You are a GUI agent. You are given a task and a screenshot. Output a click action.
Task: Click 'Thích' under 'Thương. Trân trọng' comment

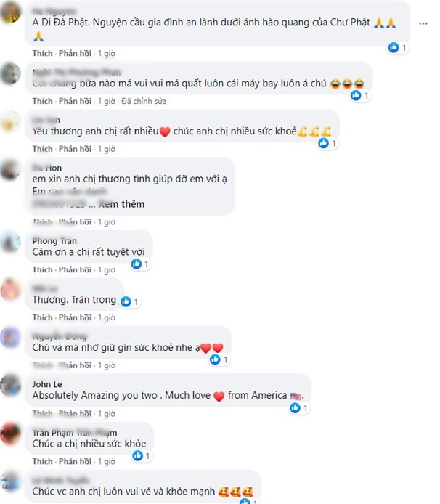tap(42, 317)
